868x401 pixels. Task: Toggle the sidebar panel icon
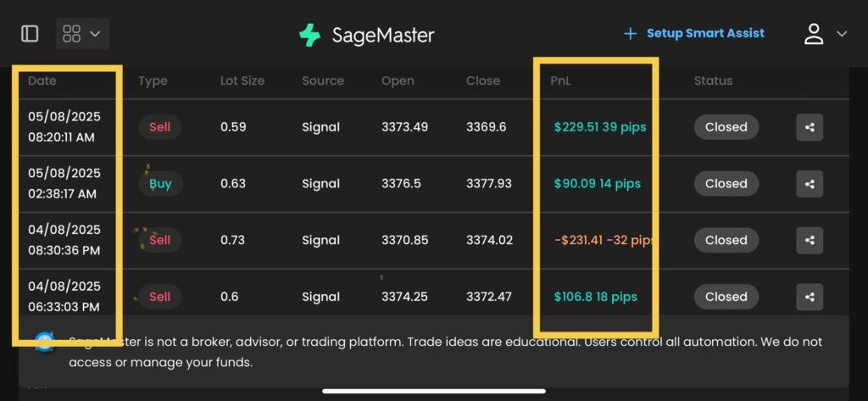[30, 34]
